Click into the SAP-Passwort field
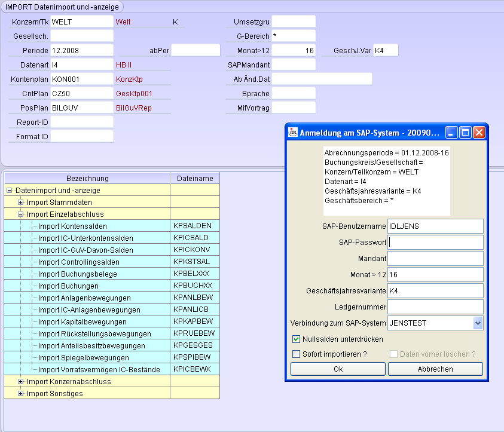Viewport: 504px width, 432px height. point(435,242)
